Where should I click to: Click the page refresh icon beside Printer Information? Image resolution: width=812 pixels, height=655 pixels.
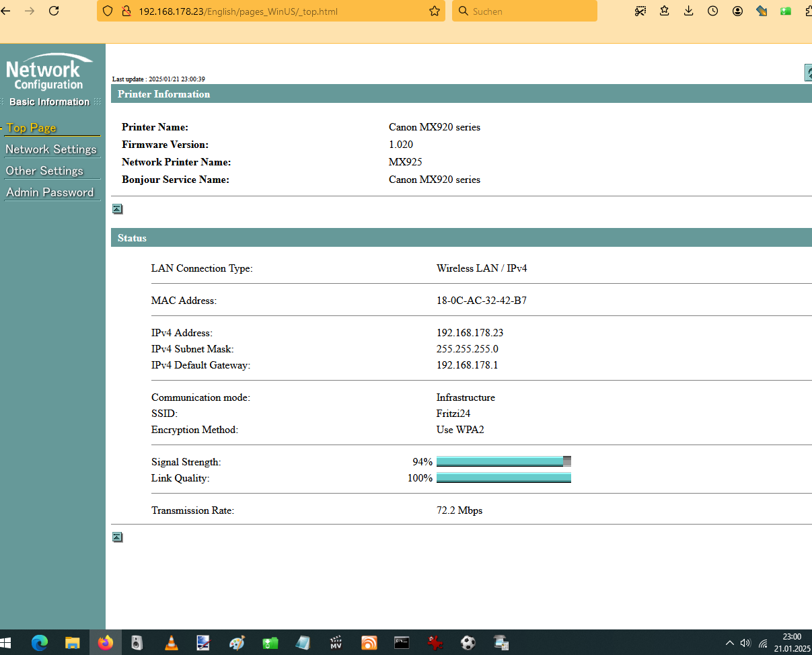point(808,73)
